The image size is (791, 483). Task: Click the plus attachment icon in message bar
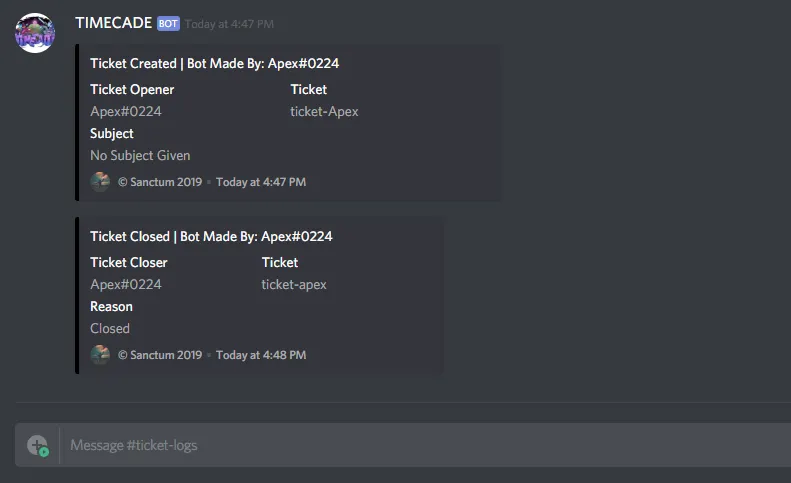click(x=38, y=445)
